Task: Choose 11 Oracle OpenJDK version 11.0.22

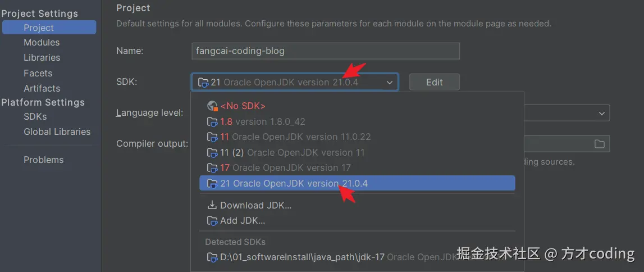Action: coord(295,137)
